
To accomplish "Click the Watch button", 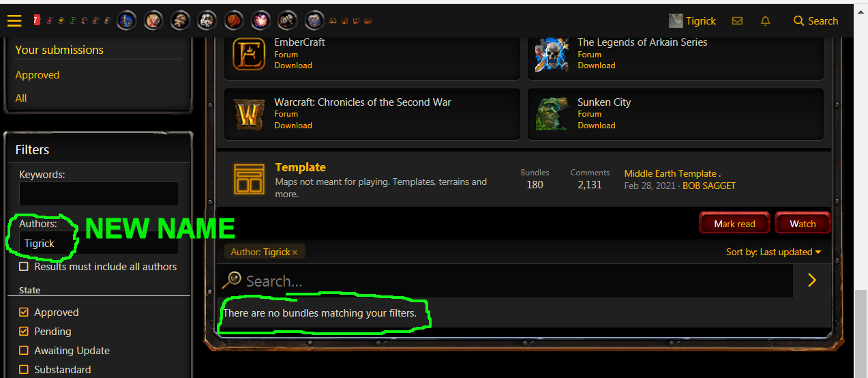I will click(x=803, y=224).
